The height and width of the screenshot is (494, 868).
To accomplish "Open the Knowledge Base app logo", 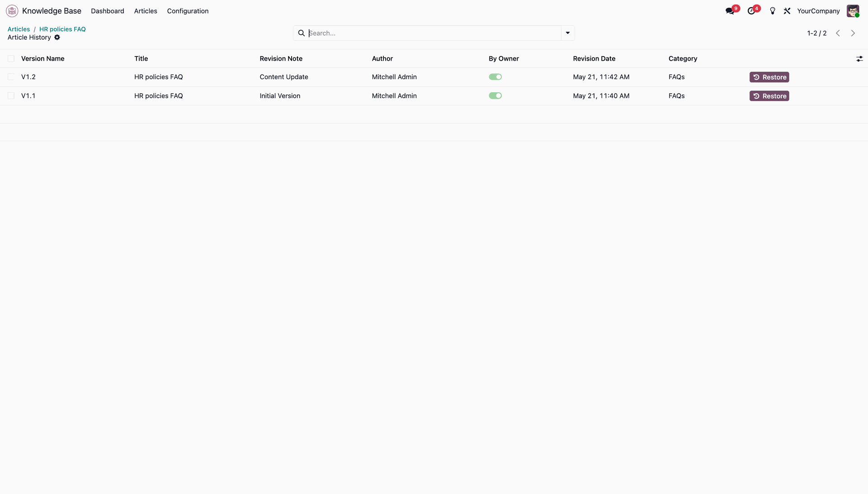I will [x=12, y=11].
